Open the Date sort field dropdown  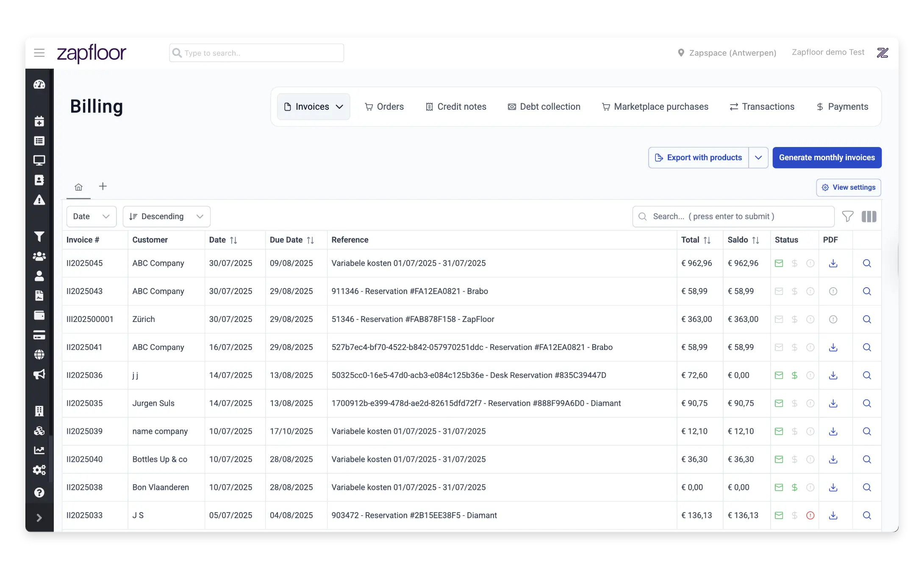pyautogui.click(x=91, y=216)
